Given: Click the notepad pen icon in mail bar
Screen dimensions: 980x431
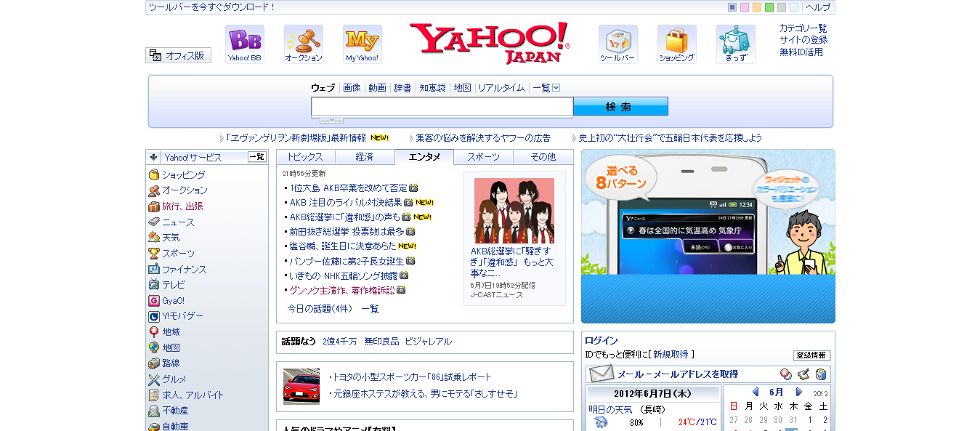Looking at the screenshot, I should 803,374.
